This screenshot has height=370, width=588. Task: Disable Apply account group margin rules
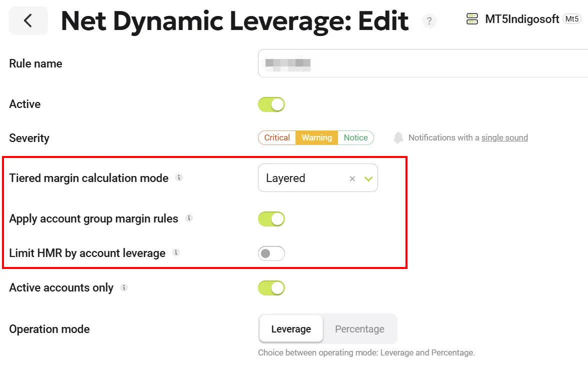coord(271,219)
